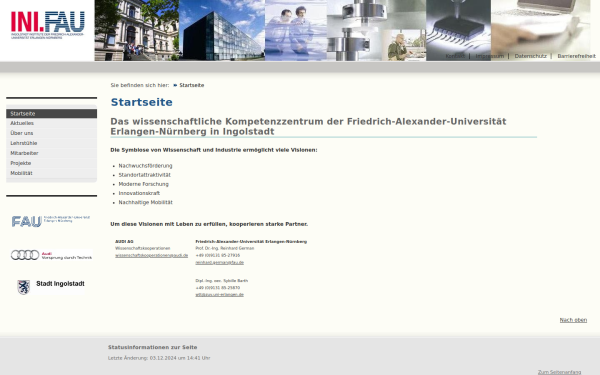Image resolution: width=600 pixels, height=375 pixels.
Task: Click the breadcrumb arrow icon before Startseite
Action: (175, 85)
